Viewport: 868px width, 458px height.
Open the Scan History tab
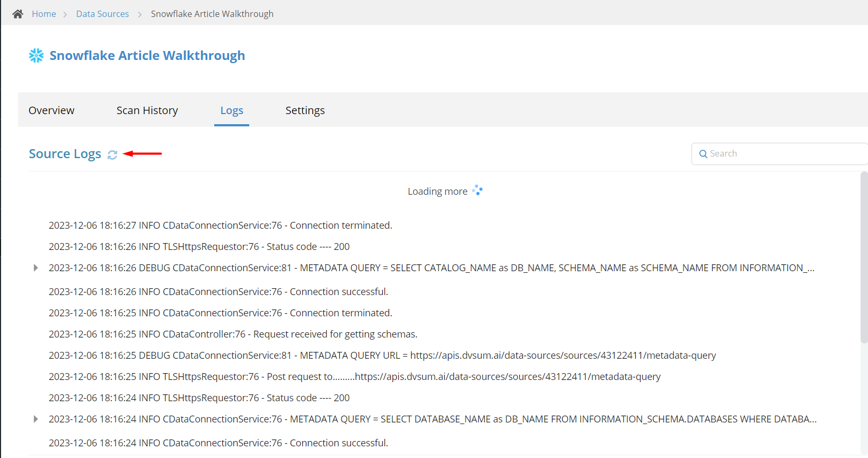(x=147, y=110)
